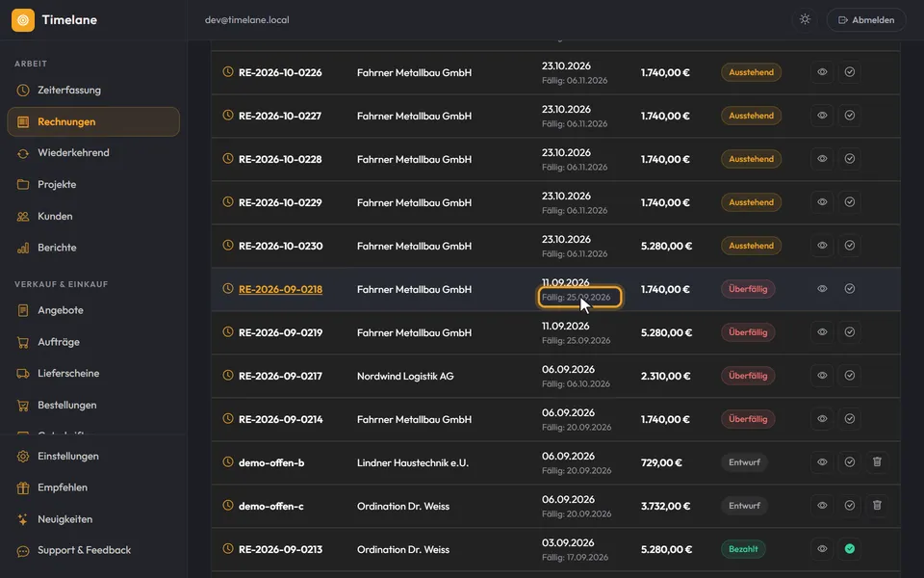Go to Aufträge in the sidebar

coord(93,342)
